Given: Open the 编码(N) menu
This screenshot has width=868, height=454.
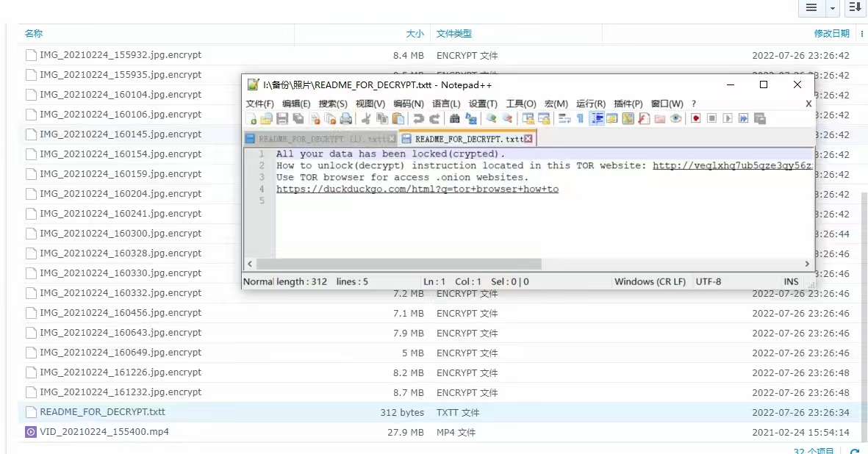Looking at the screenshot, I should [409, 104].
